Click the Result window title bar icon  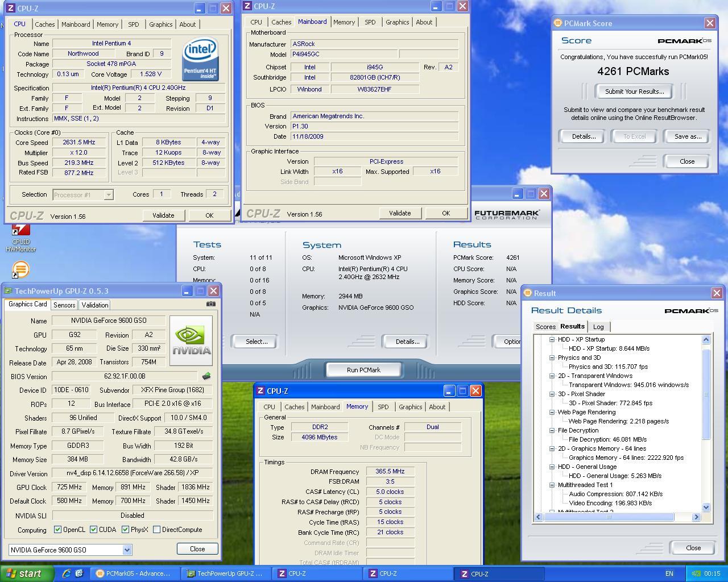click(x=528, y=293)
